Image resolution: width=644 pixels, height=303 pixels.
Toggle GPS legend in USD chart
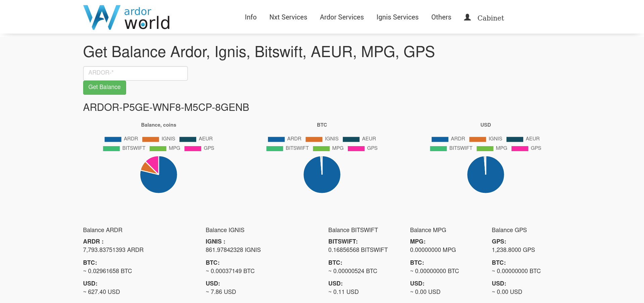coord(526,148)
